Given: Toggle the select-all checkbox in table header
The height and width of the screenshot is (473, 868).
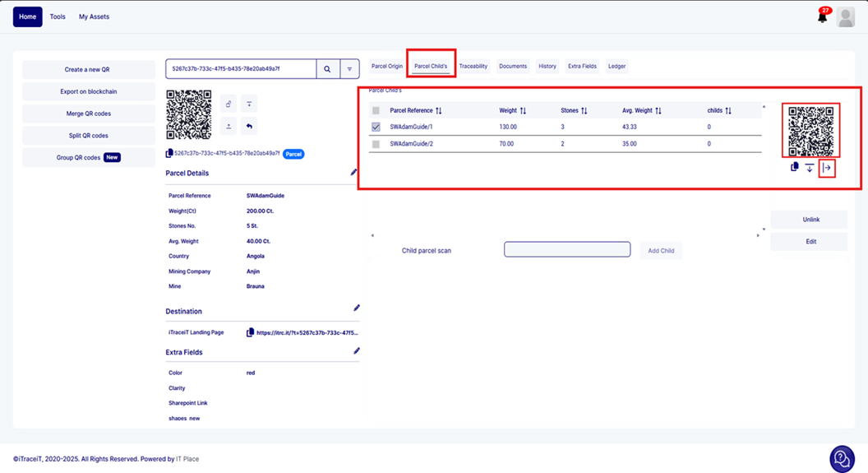Looking at the screenshot, I should click(x=376, y=110).
